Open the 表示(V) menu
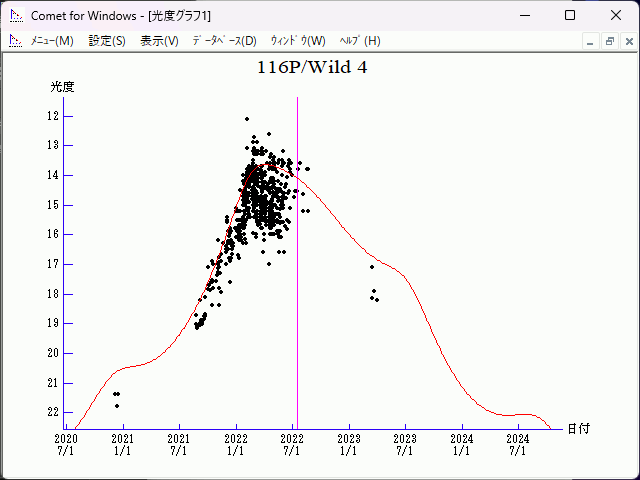640x480 pixels. coord(159,41)
